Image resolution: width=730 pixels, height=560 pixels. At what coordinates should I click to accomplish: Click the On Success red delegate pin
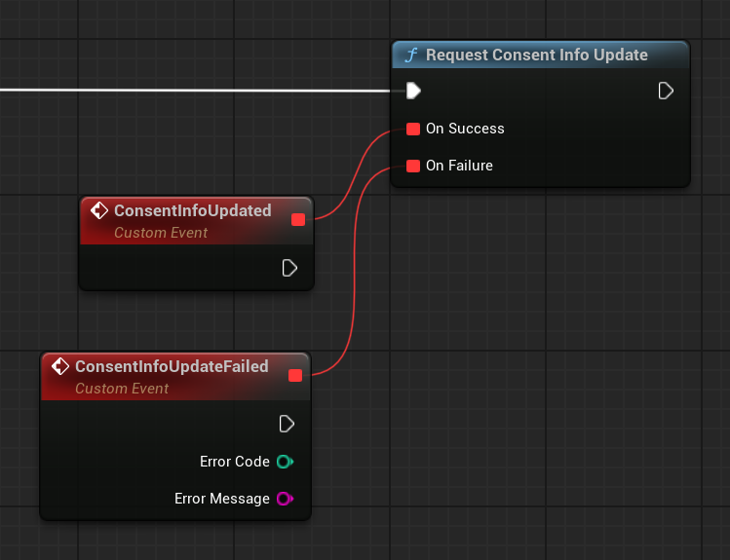click(413, 129)
